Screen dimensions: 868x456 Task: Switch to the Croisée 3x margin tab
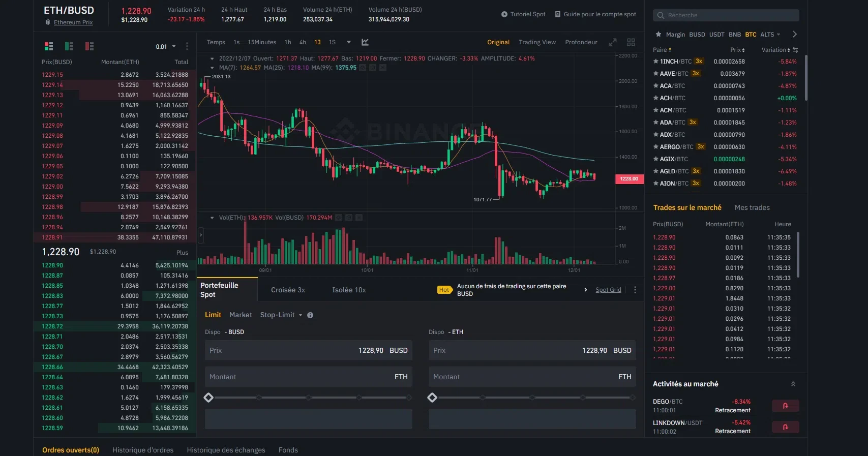coord(288,290)
